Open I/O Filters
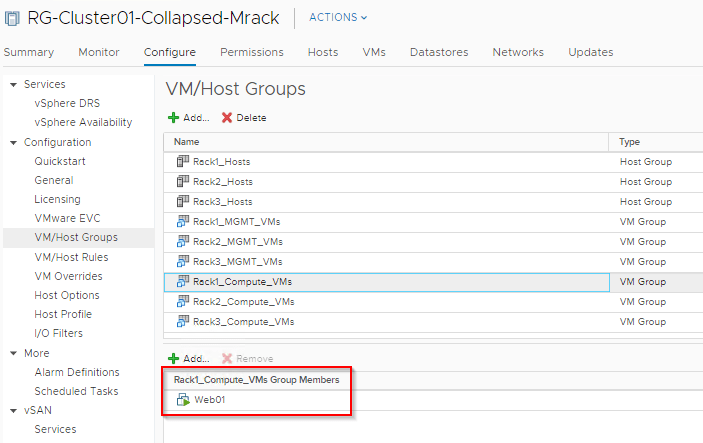The image size is (703, 443). pos(59,334)
